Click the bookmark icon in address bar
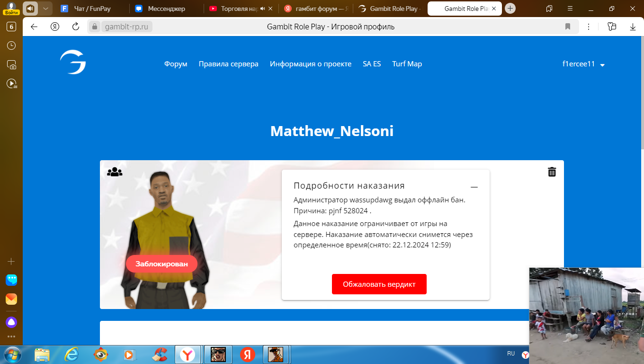The width and height of the screenshot is (644, 364). pyautogui.click(x=568, y=27)
